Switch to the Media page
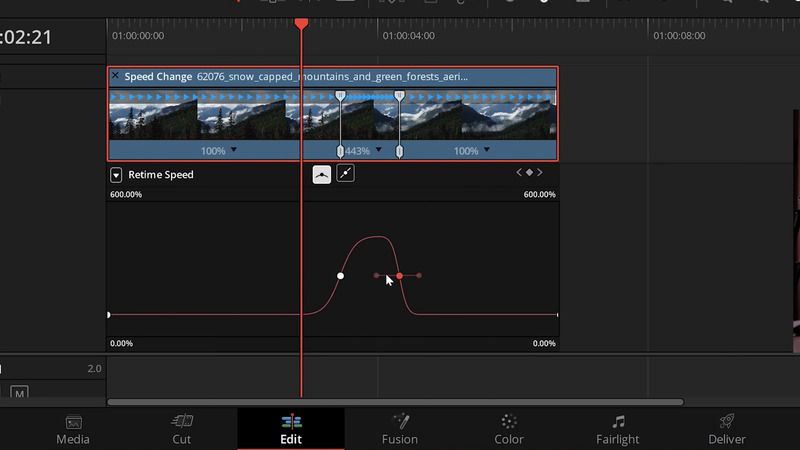The width and height of the screenshot is (800, 450). click(72, 429)
